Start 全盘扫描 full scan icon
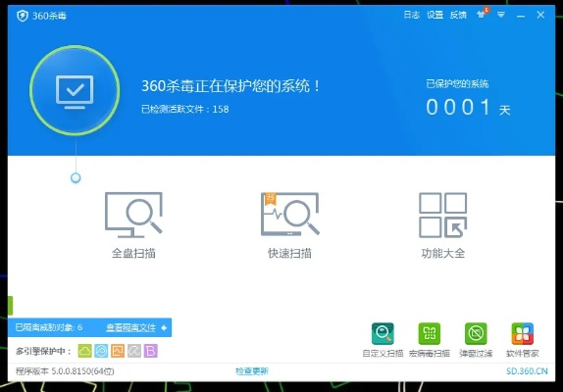The height and width of the screenshot is (392, 563). click(x=133, y=215)
